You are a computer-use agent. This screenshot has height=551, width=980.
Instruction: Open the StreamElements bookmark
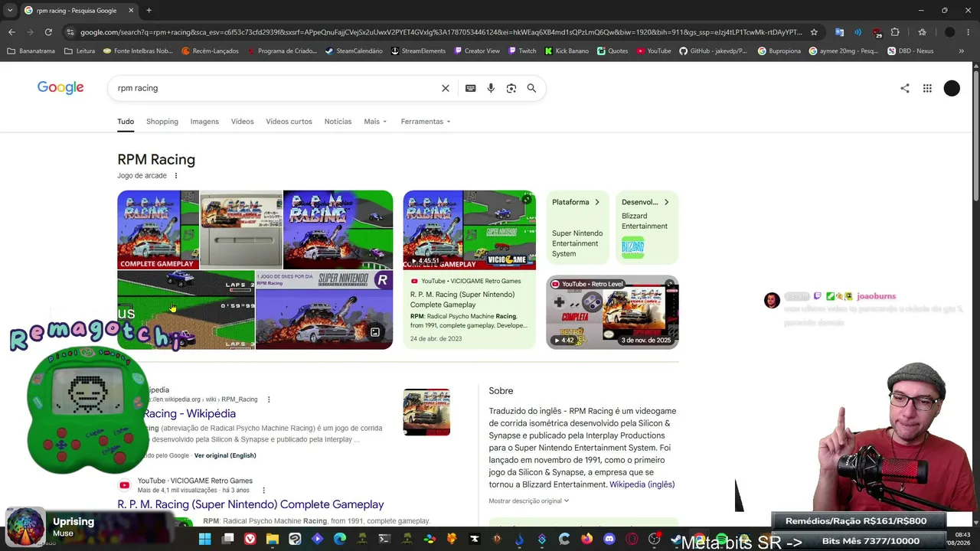pyautogui.click(x=418, y=51)
